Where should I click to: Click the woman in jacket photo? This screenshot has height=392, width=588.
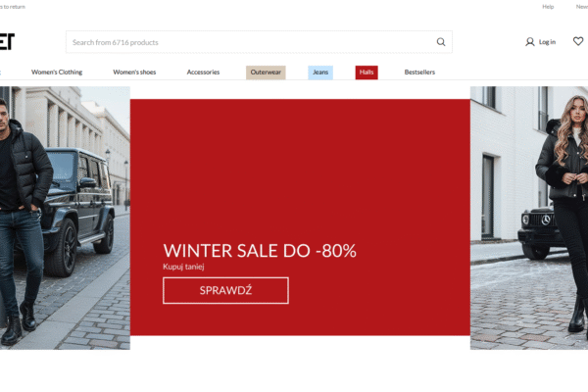pos(529,218)
